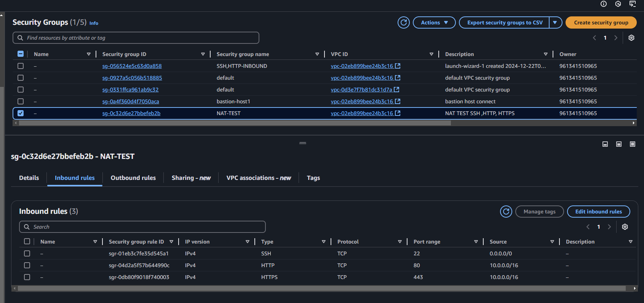This screenshot has height=303, width=644.
Task: Check the SSH inbound rule row
Action: [27, 253]
